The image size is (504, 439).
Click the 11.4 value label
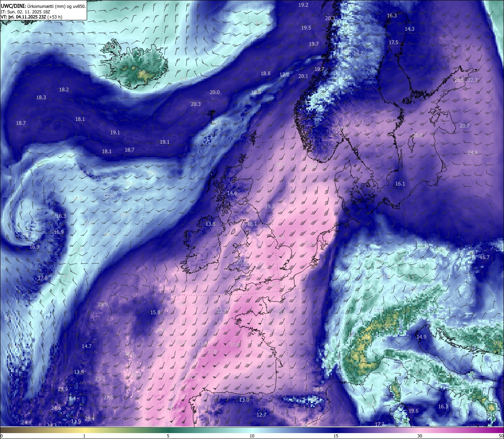coord(70,398)
